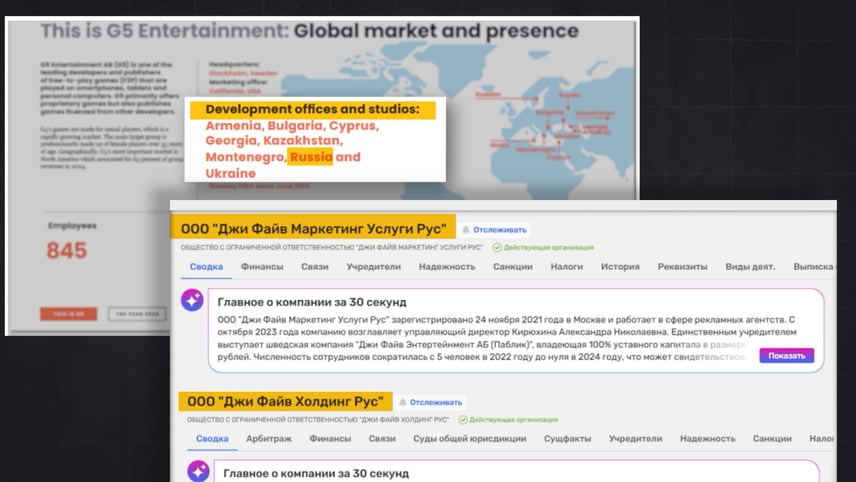
Task: Switch to the Реквизиты tab
Action: 682,267
